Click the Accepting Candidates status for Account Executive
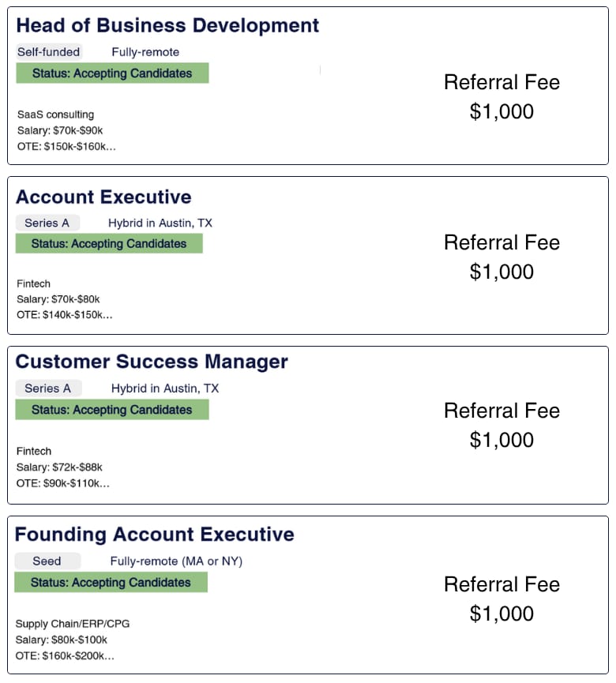The width and height of the screenshot is (616, 683). coord(109,243)
